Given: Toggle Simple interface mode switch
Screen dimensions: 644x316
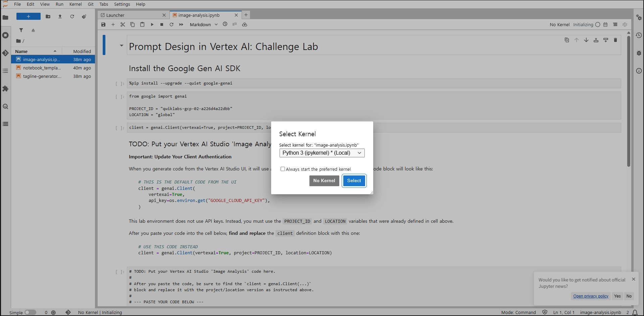Looking at the screenshot, I should coord(30,312).
